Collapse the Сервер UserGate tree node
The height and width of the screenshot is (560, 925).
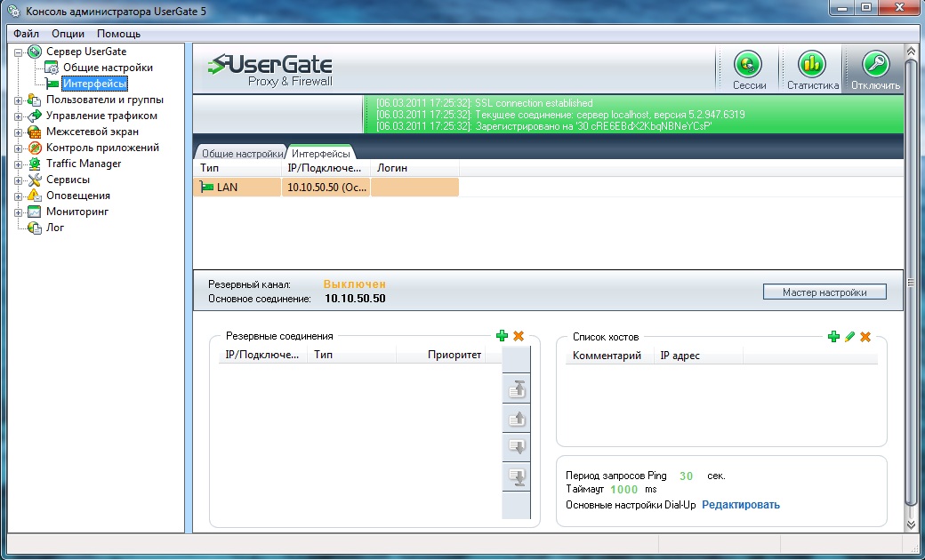[x=19, y=52]
